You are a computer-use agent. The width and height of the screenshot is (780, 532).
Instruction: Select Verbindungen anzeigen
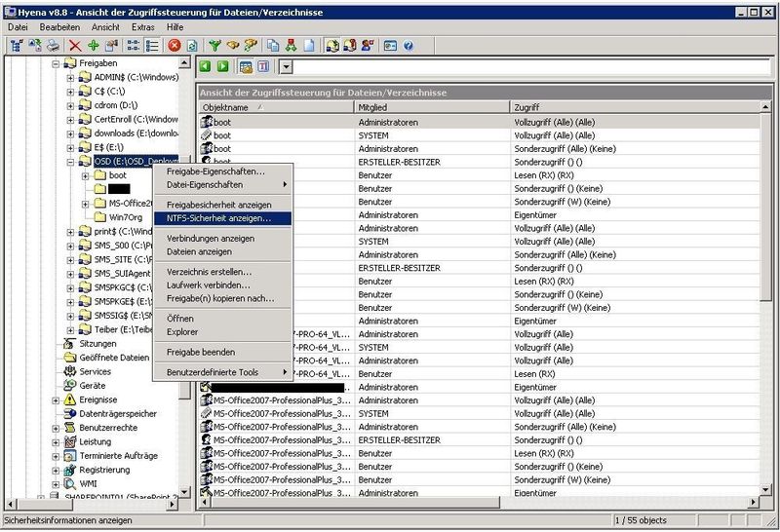[x=222, y=239]
